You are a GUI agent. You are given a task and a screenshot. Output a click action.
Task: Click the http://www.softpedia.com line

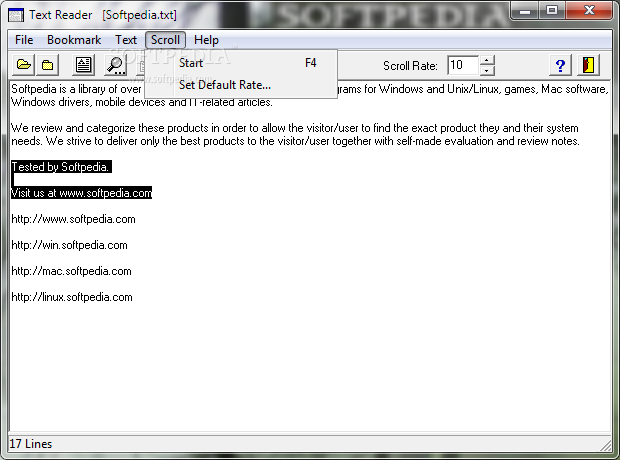73,219
